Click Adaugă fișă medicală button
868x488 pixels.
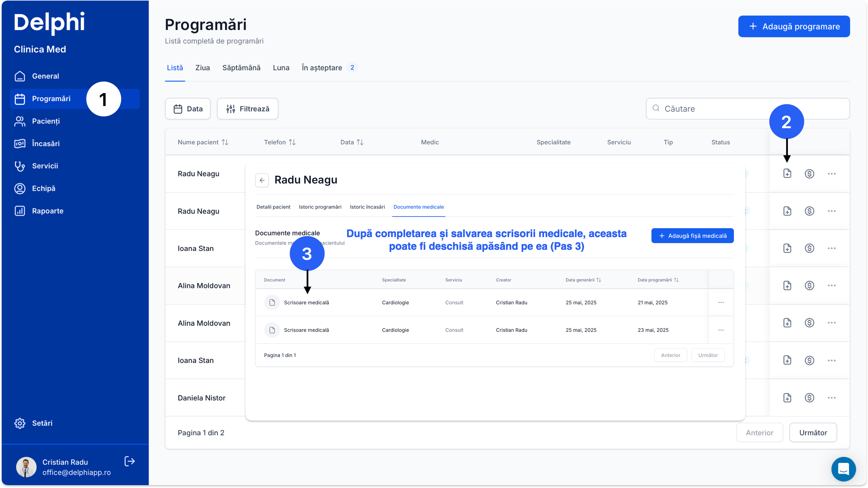tap(692, 236)
